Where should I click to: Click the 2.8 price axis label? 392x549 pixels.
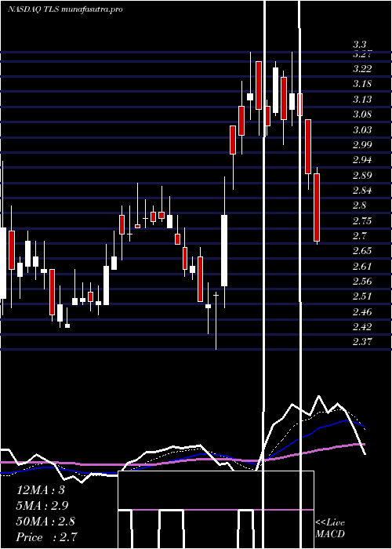tap(359, 205)
